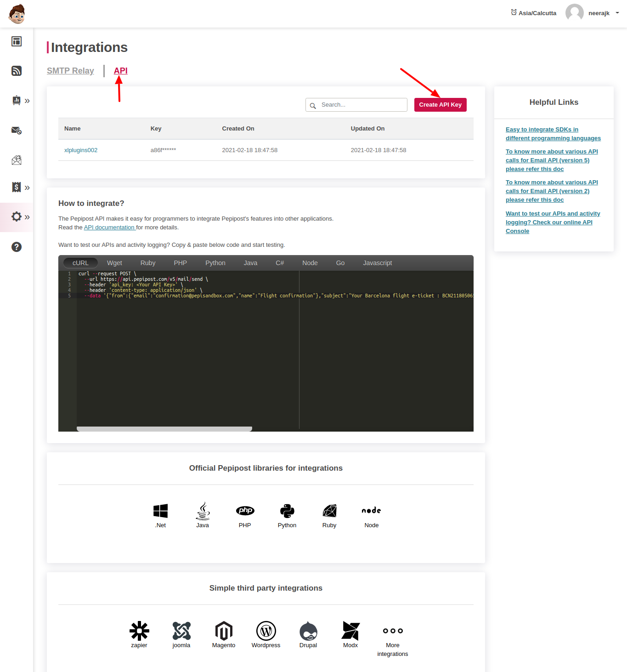This screenshot has height=672, width=627.
Task: Open Email API version 2 doc link
Action: [552, 191]
